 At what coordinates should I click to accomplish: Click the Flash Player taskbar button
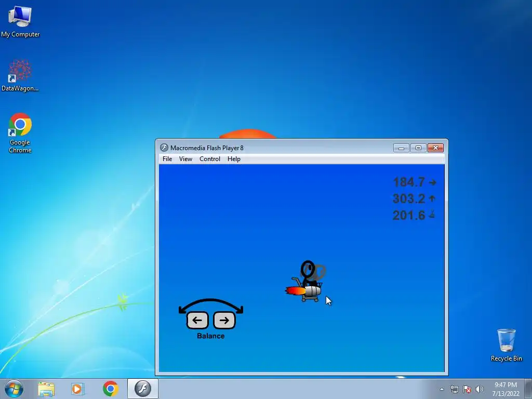[143, 389]
